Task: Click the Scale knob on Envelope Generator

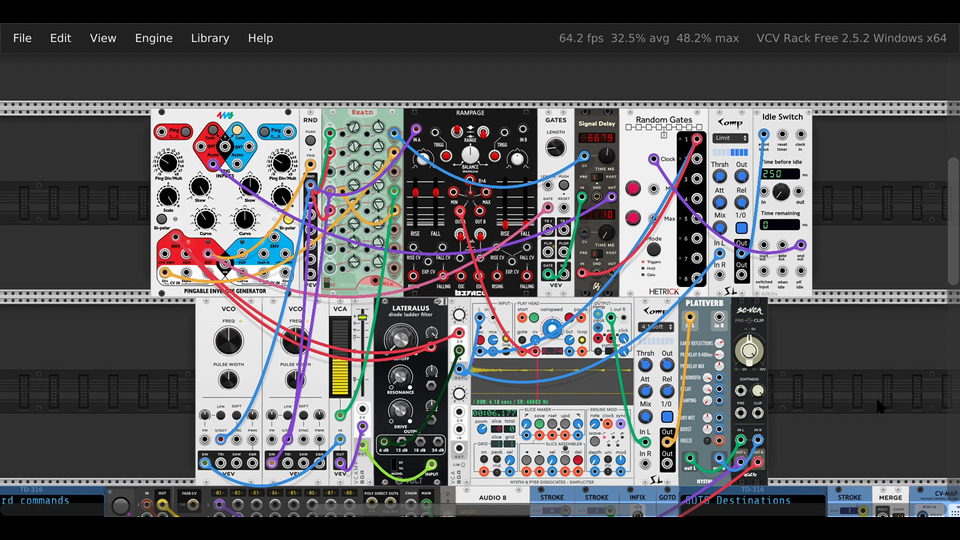Action: pyautogui.click(x=168, y=197)
